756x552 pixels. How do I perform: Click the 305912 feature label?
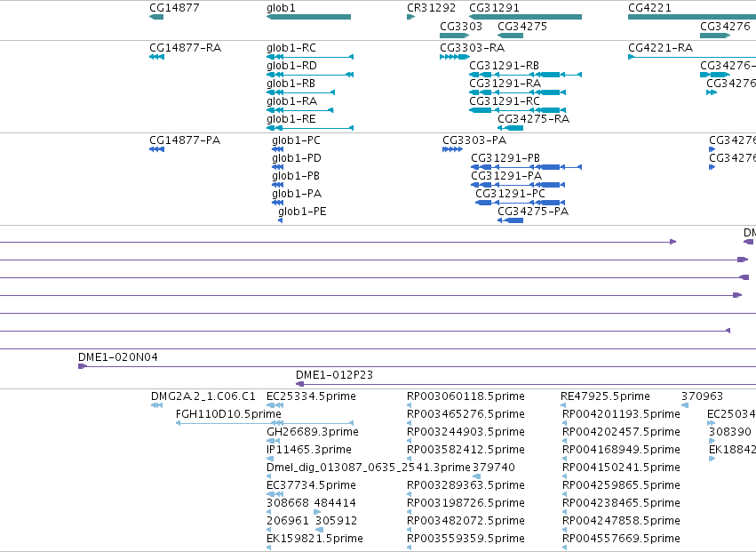pyautogui.click(x=336, y=521)
